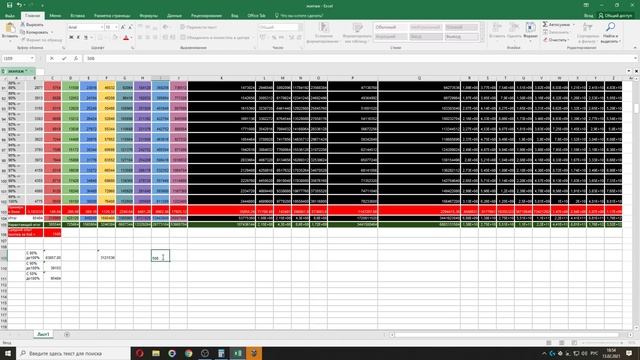Click Merge and Center button
Image resolution: width=640 pixels, height=360 pixels.
coord(215,37)
